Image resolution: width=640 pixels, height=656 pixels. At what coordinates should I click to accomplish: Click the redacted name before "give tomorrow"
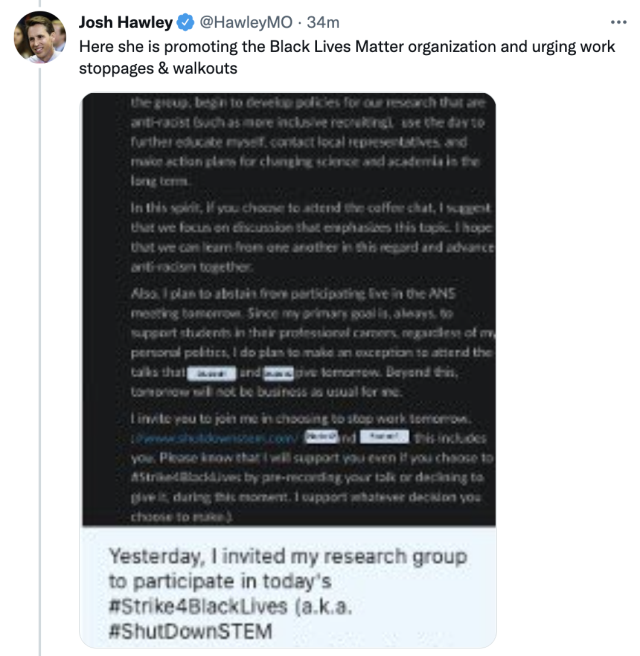point(277,372)
